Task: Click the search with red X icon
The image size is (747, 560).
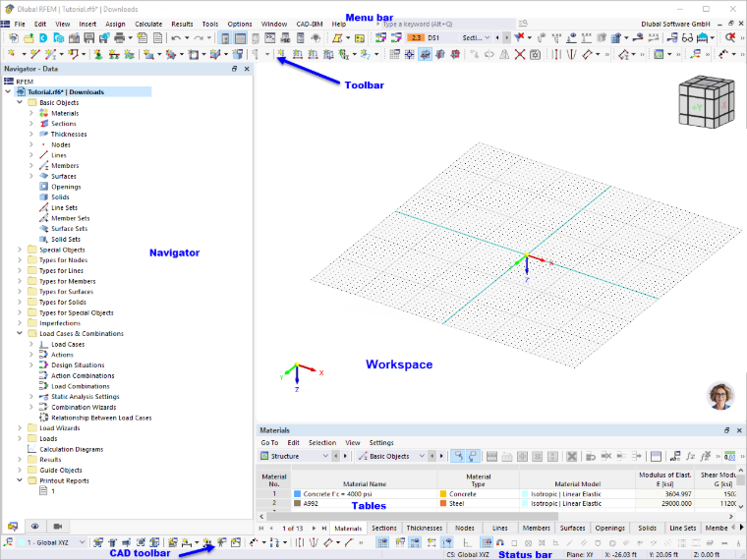Action: coord(730,37)
